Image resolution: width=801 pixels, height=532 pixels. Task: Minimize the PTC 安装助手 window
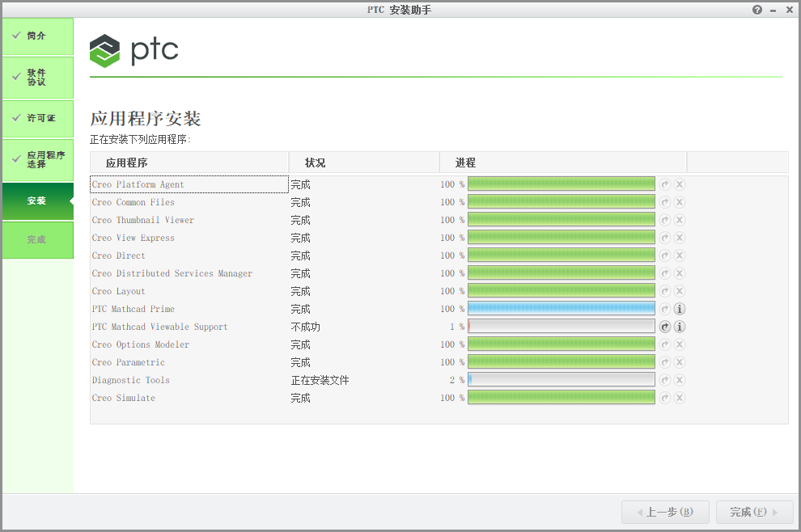point(773,11)
